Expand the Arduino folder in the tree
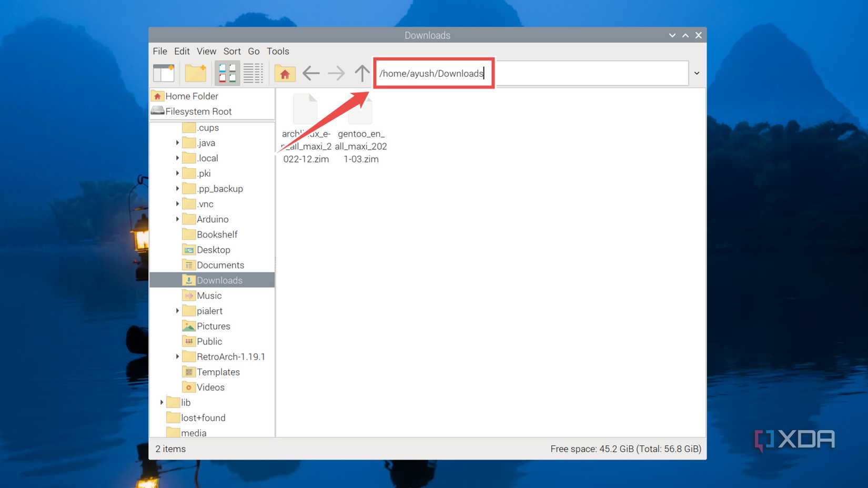868x488 pixels. (x=177, y=219)
